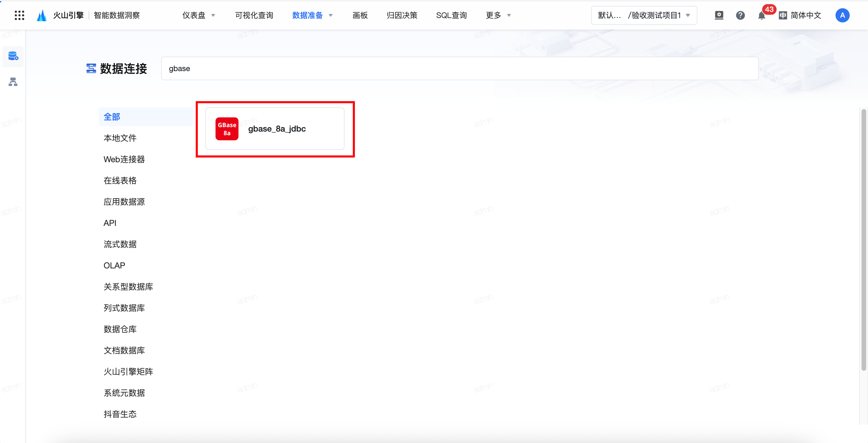This screenshot has height=443, width=868.
Task: Go to 归因决策 in the top menu
Action: [x=402, y=15]
